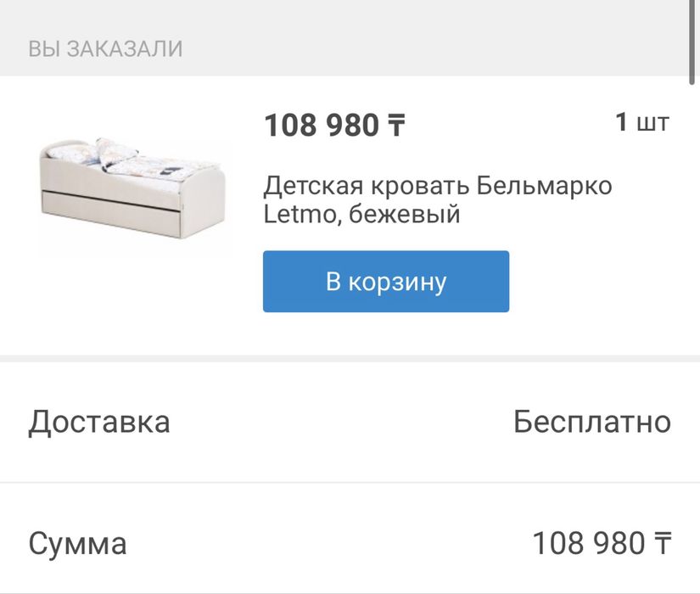Screen dimensions: 700x594
Task: Click the bold quantity number "1"
Action: click(622, 122)
